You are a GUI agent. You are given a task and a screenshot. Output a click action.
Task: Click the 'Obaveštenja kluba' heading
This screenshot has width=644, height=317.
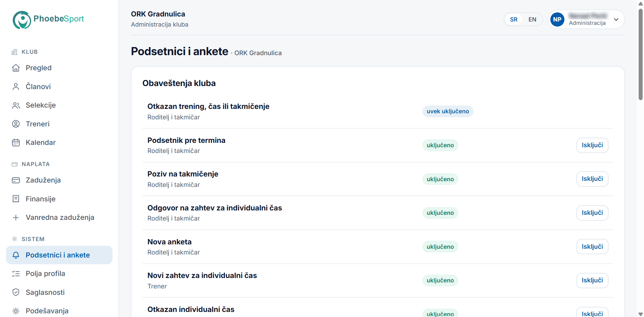point(179,83)
